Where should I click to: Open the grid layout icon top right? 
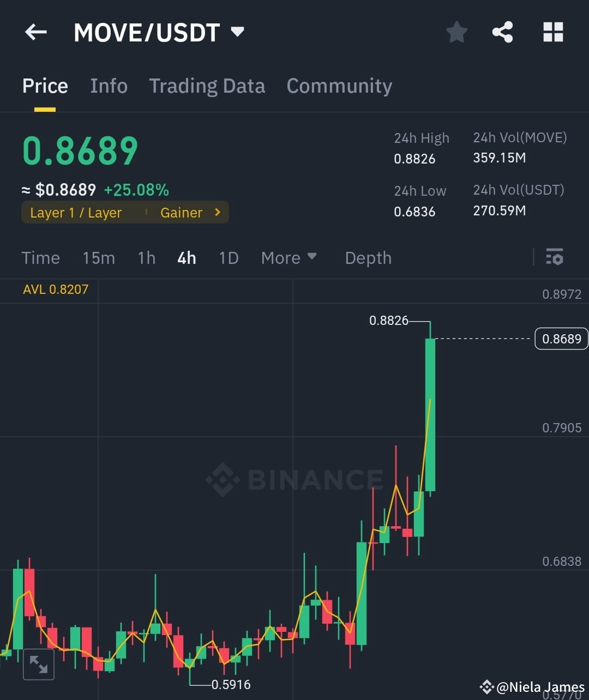(x=553, y=32)
